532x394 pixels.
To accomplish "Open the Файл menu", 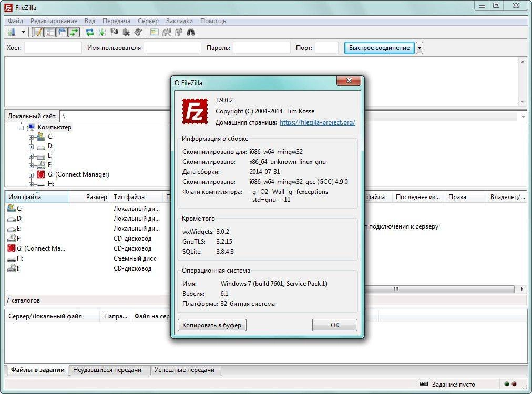I will coord(16,21).
